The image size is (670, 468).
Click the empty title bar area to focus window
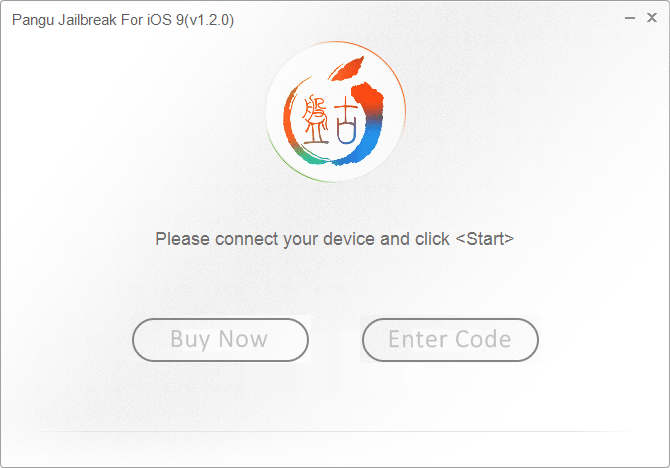420,18
